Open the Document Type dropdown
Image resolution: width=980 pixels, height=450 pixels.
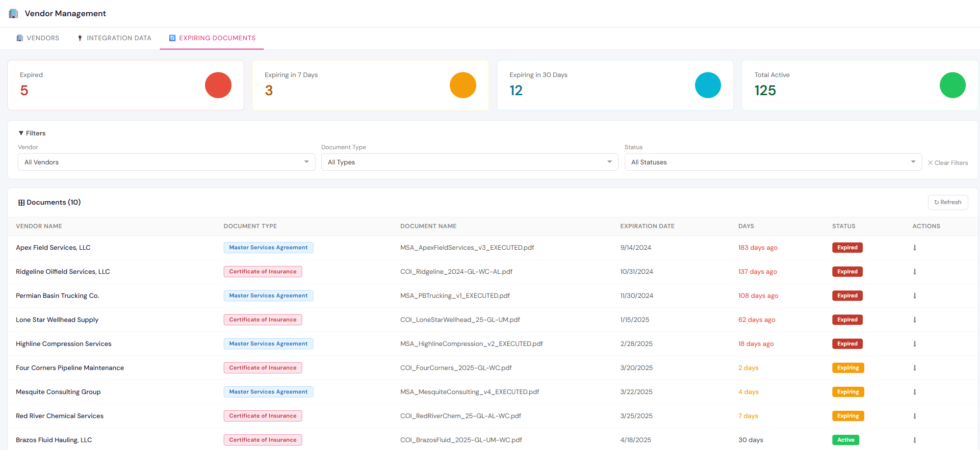pyautogui.click(x=469, y=162)
